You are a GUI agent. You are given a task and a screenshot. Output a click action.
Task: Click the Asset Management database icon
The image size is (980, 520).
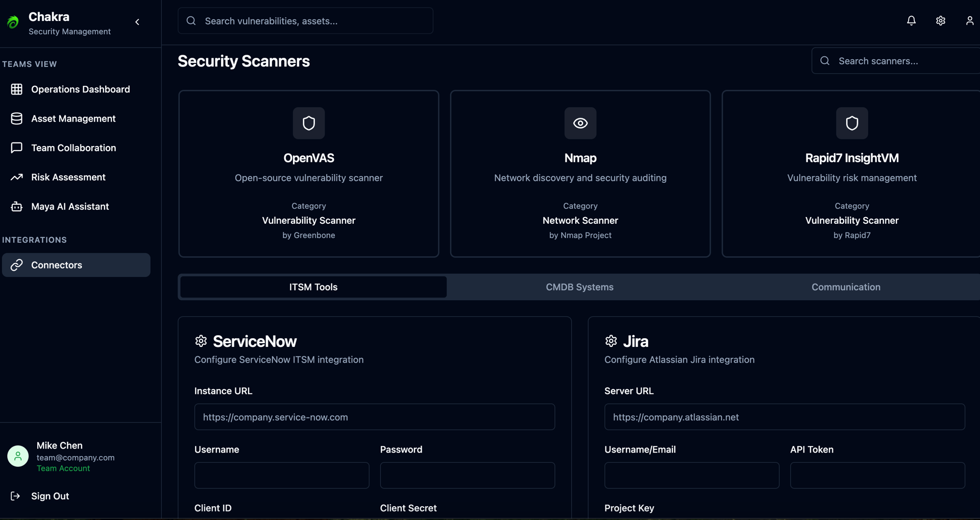click(17, 119)
